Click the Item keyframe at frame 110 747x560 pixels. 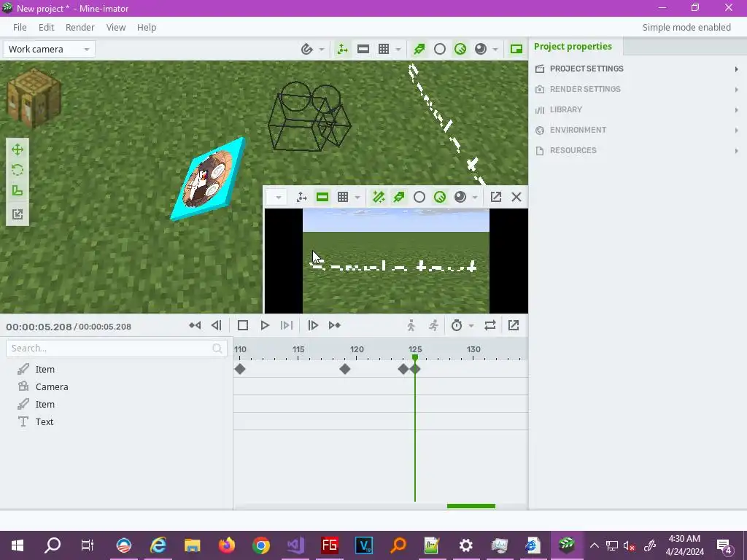(240, 369)
